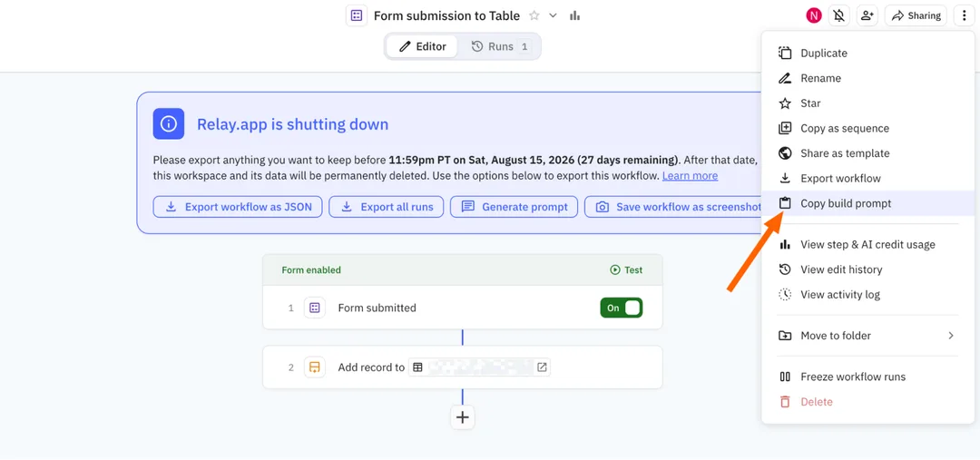The width and height of the screenshot is (980, 460).
Task: Select Export workflow in the menu
Action: pos(868,178)
